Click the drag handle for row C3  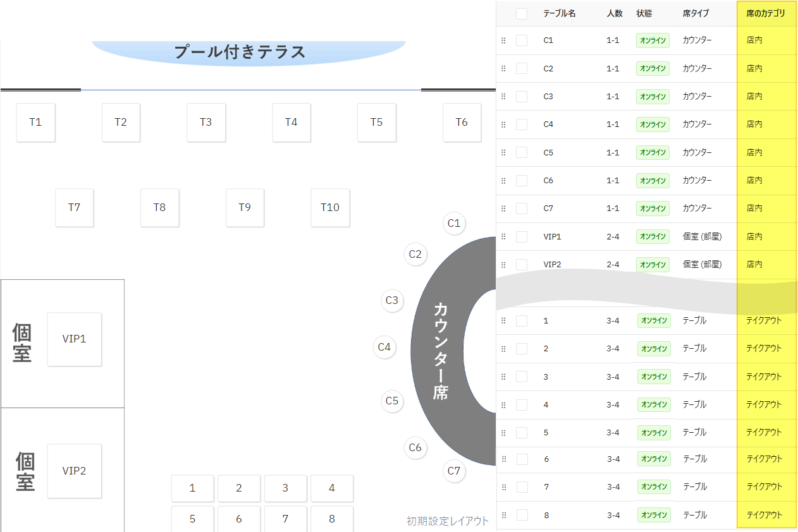tap(503, 97)
